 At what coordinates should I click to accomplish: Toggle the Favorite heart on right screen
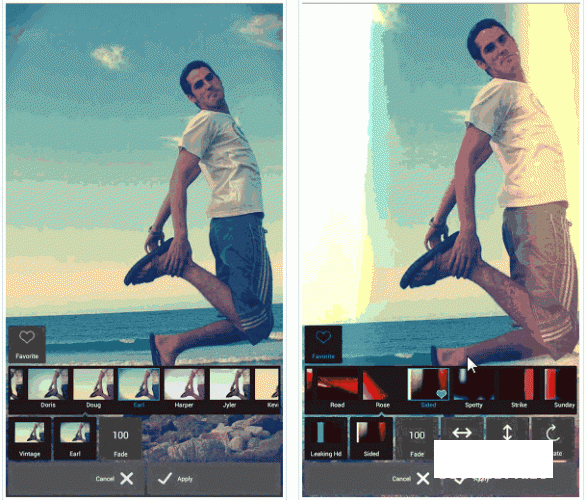323,345
